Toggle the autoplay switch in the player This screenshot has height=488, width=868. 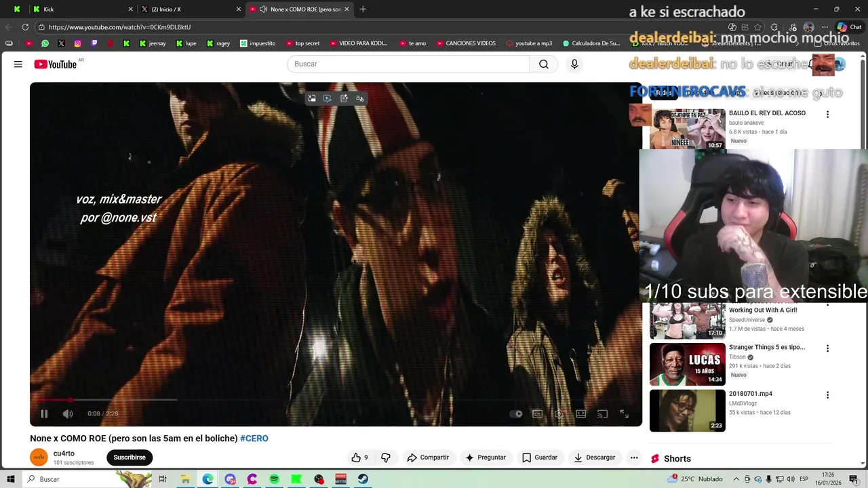click(516, 413)
